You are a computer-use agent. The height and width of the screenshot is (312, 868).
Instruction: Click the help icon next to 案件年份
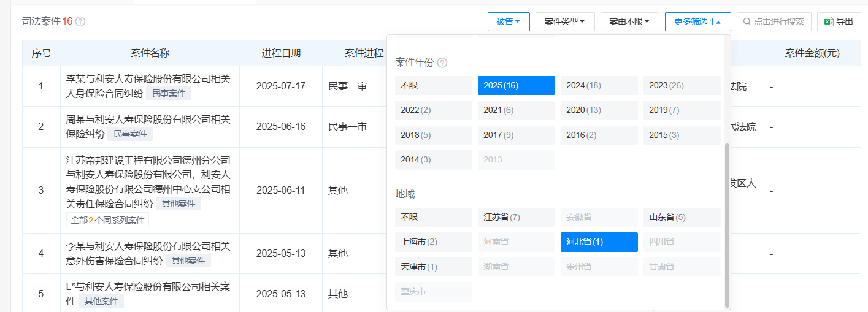click(x=442, y=63)
